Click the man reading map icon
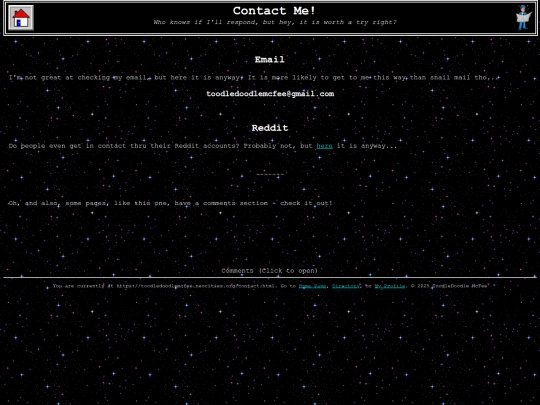 (524, 18)
